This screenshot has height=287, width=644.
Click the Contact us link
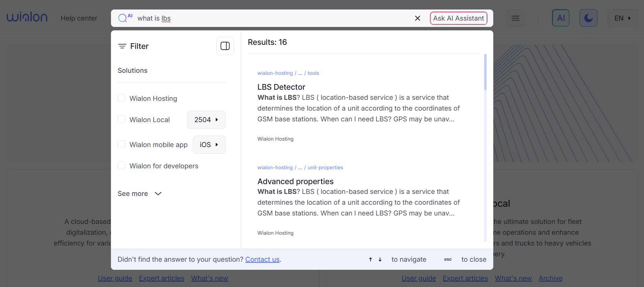pos(262,259)
